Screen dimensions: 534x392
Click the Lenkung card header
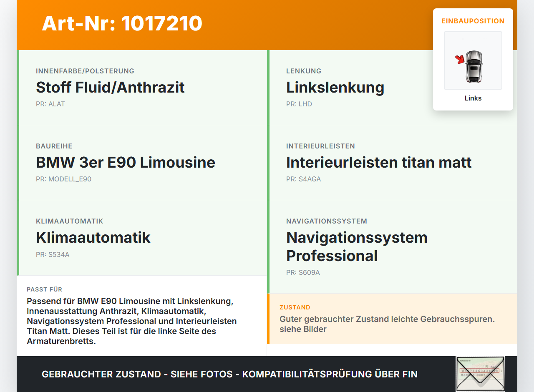pyautogui.click(x=303, y=71)
